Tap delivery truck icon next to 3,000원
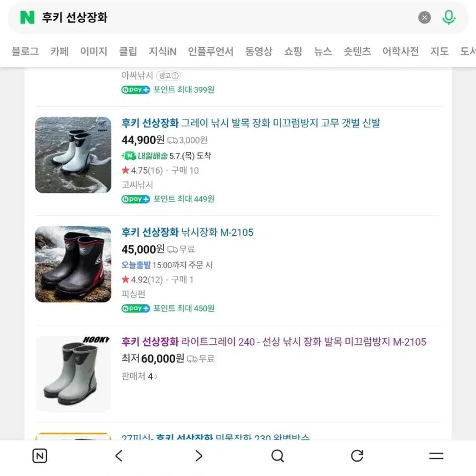This screenshot has height=476, width=476. coord(172,140)
